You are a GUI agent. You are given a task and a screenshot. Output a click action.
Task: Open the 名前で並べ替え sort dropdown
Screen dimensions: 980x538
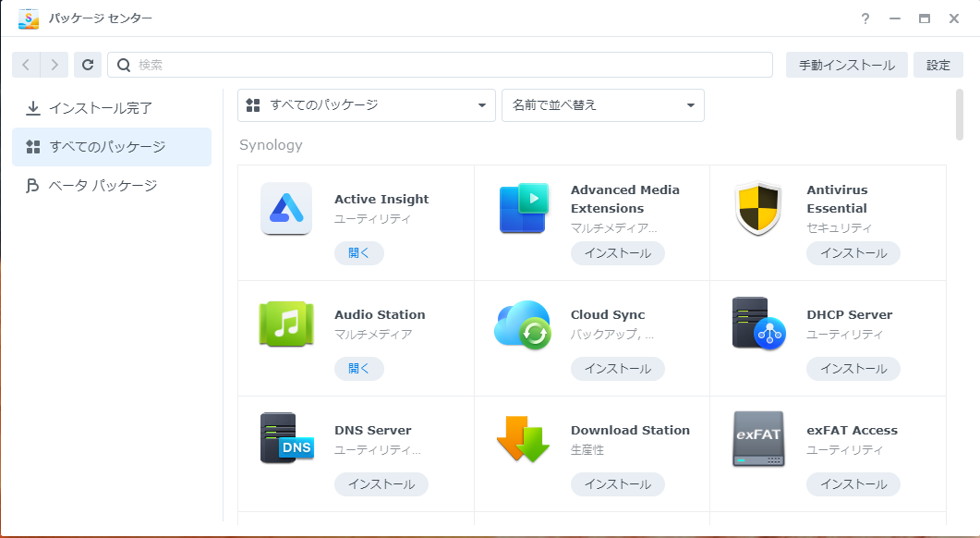click(603, 105)
